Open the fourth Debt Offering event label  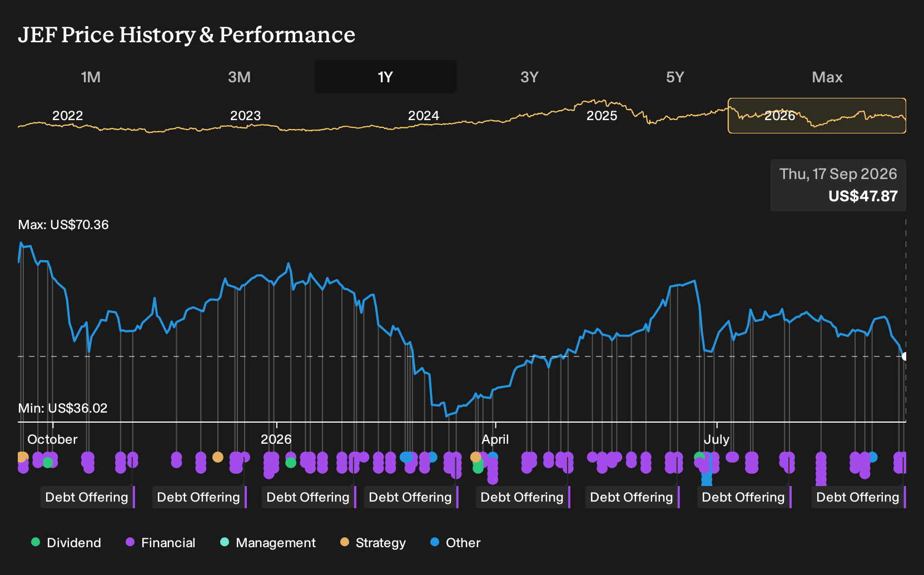[411, 497]
